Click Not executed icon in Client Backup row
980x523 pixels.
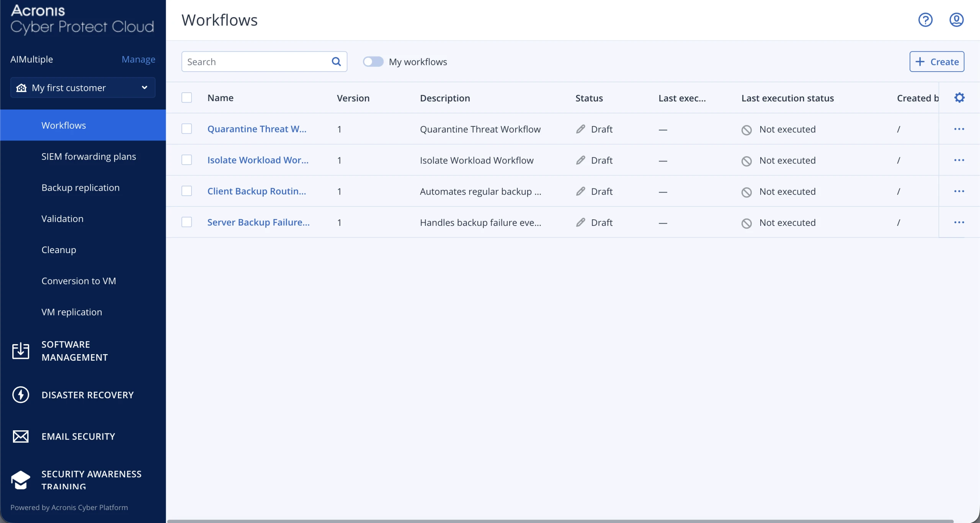[746, 192]
